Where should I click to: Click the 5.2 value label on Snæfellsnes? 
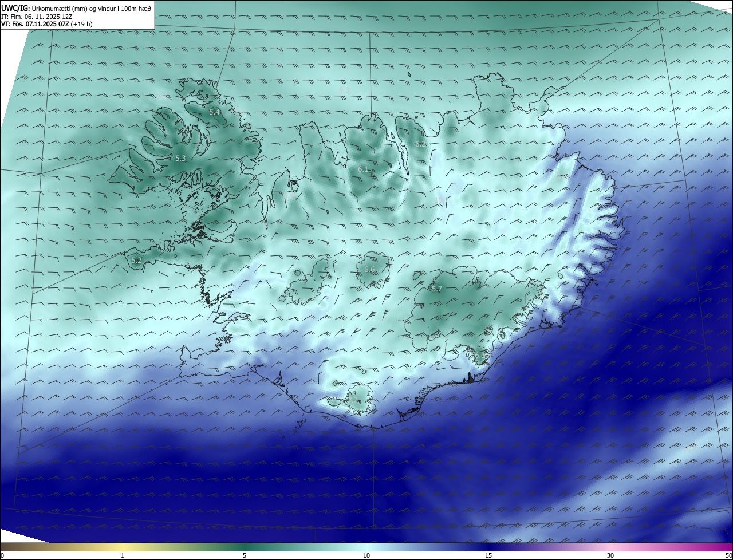pyautogui.click(x=136, y=260)
